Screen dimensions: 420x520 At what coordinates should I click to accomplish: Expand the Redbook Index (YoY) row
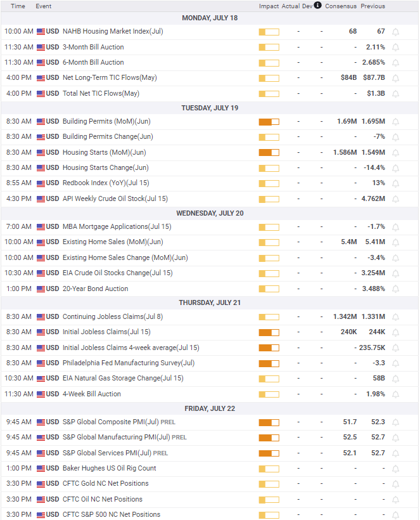(x=210, y=183)
